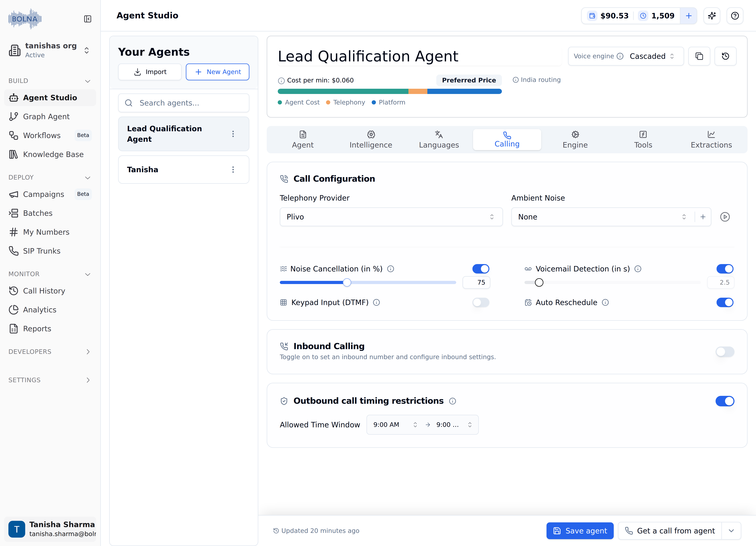Turn off outbound call timing restrictions
The height and width of the screenshot is (546, 756).
(725, 401)
